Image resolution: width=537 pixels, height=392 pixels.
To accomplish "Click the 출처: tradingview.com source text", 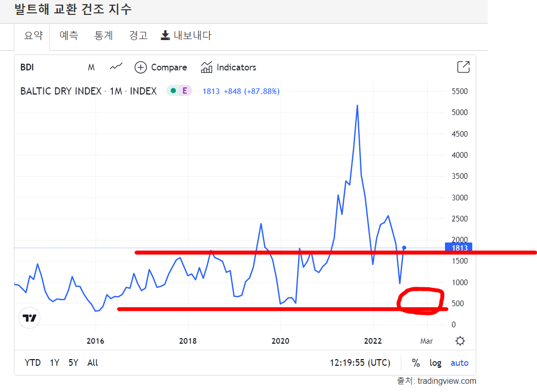I will point(436,381).
